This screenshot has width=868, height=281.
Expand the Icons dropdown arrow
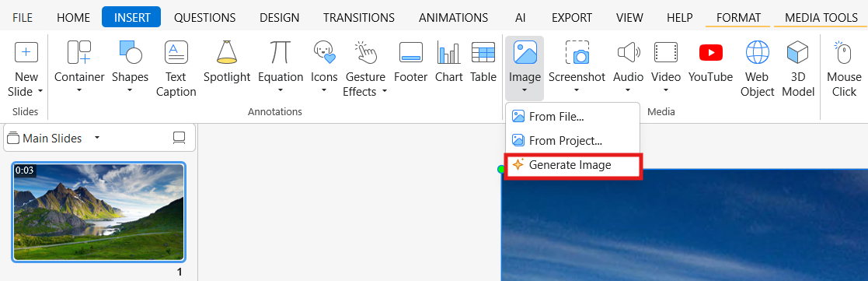(324, 91)
